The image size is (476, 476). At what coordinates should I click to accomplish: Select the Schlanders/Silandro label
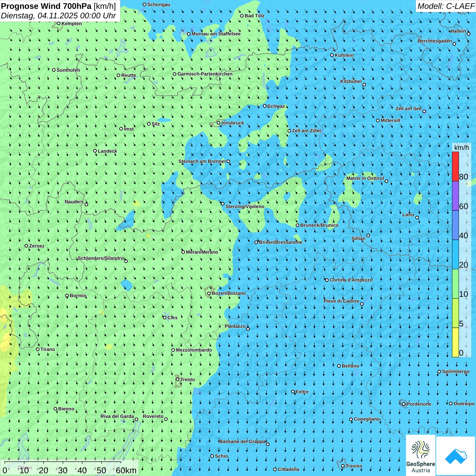click(101, 258)
